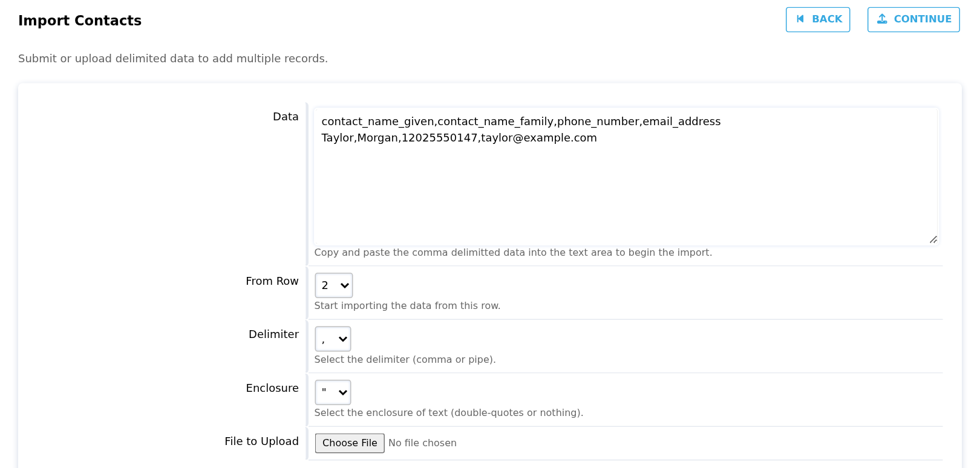Click the 'Start importing the data' hint
980x468 pixels.
[407, 306]
